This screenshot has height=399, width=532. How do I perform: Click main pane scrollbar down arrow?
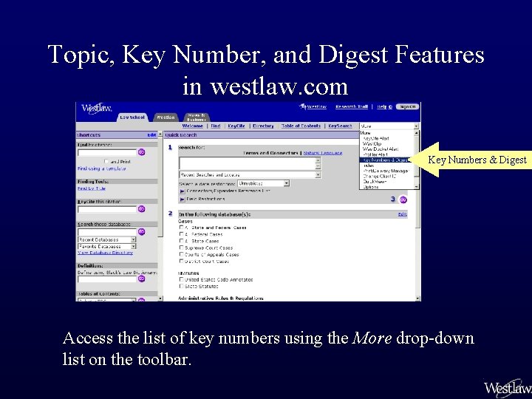coord(418,299)
